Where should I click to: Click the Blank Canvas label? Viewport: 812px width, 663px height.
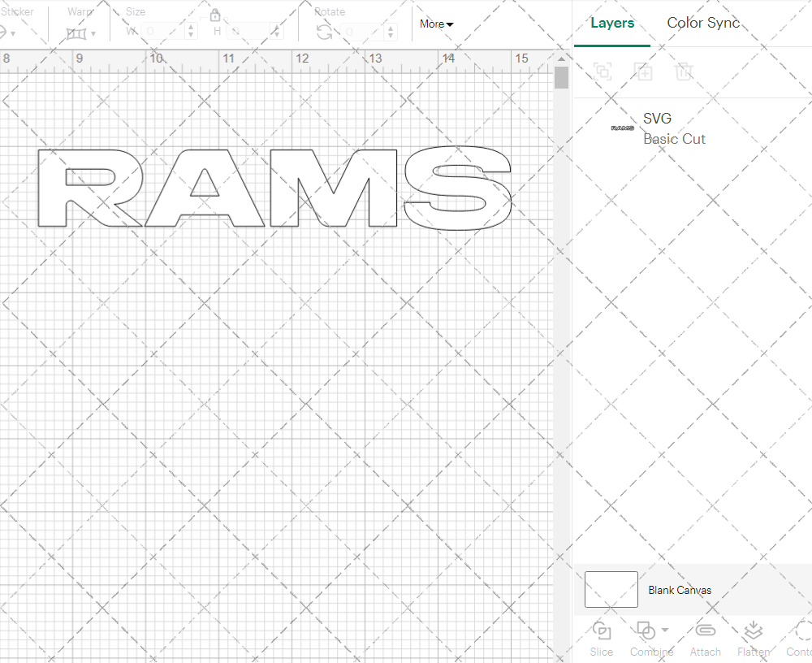pos(680,590)
